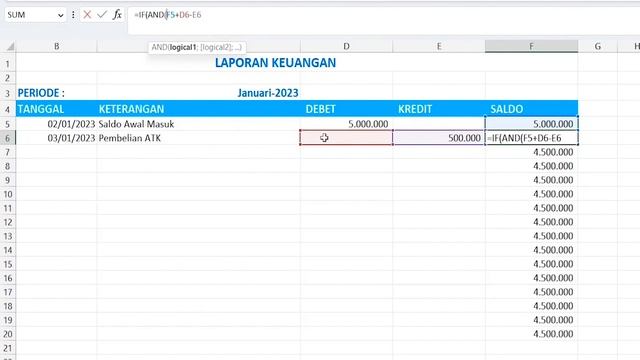Cancel the formula entry with X icon
This screenshot has width=640, height=360.
87,15
